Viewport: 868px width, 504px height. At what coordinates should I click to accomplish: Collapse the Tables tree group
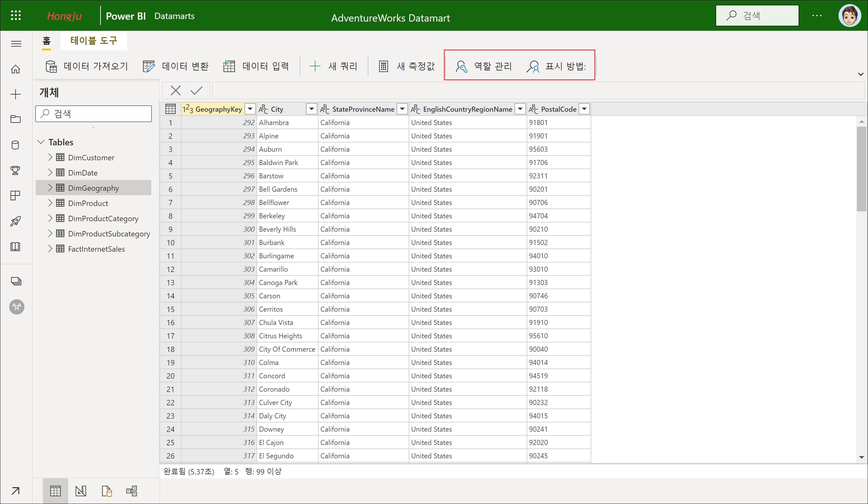pos(41,142)
